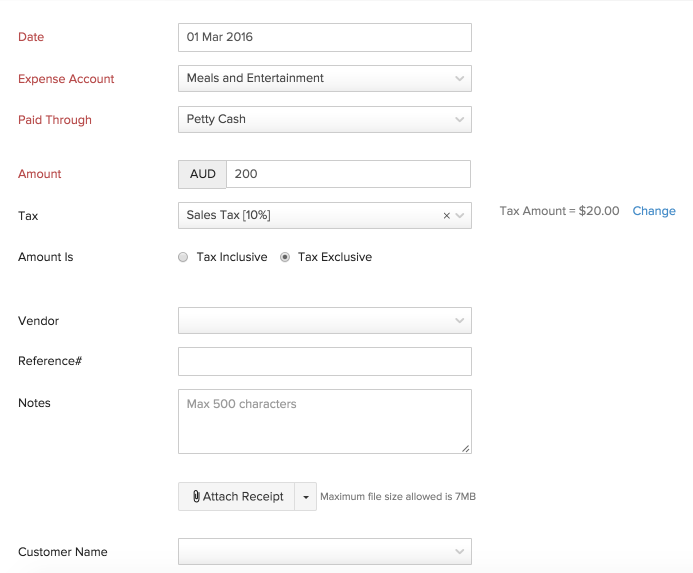Click the Attach Receipt button
Image resolution: width=693 pixels, height=573 pixels.
click(237, 497)
